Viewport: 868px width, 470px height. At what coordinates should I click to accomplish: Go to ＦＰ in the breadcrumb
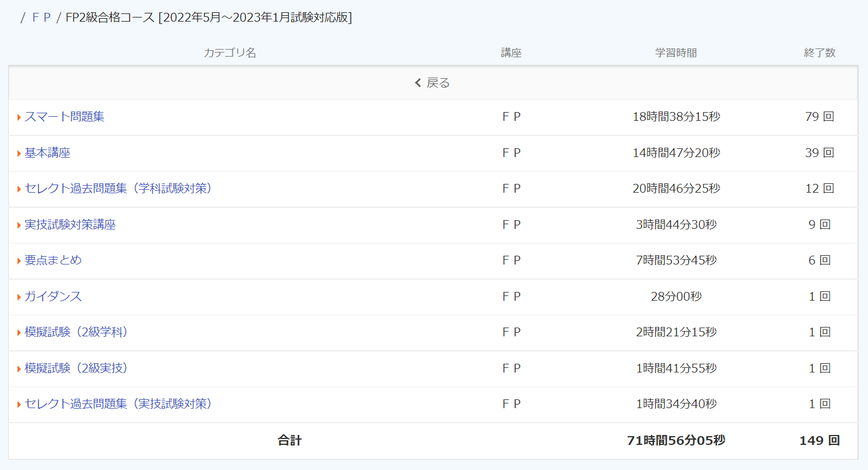click(41, 18)
